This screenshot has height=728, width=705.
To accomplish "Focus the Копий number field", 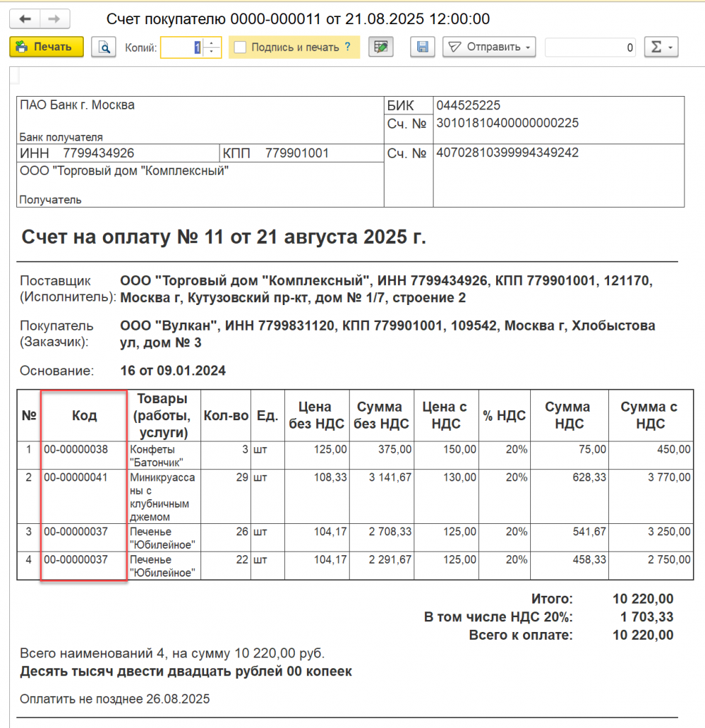I will pos(181,48).
